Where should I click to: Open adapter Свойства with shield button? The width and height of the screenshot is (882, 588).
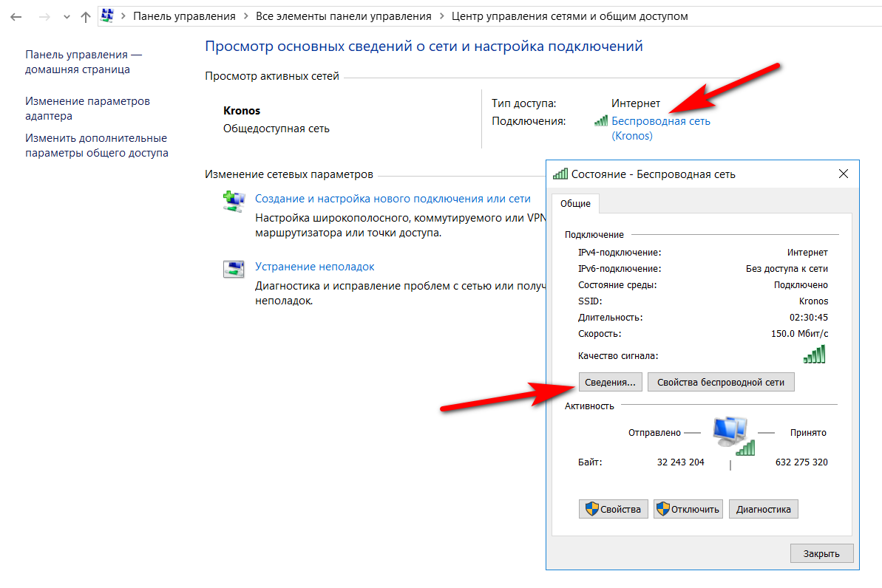coord(613,509)
